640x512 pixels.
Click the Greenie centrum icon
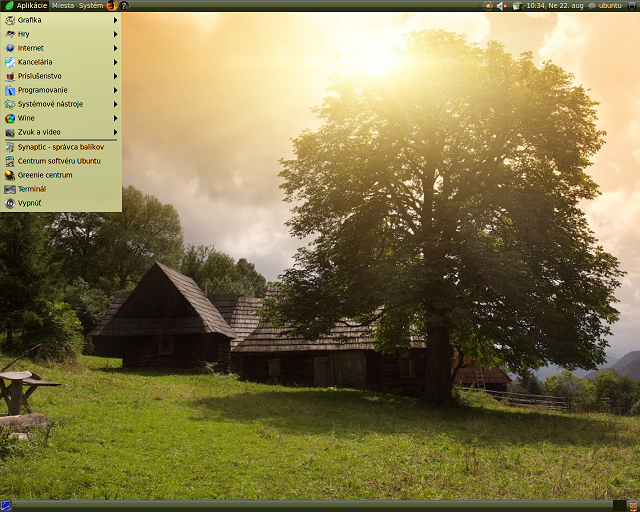pyautogui.click(x=10, y=175)
